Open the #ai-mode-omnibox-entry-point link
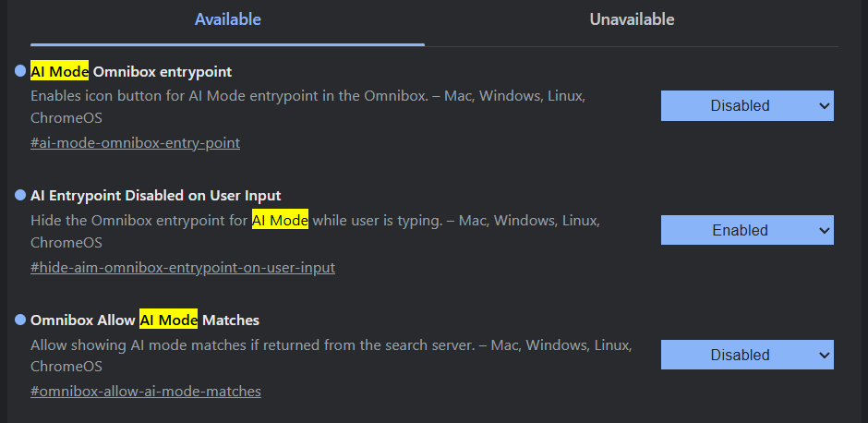The width and height of the screenshot is (868, 423). (135, 143)
